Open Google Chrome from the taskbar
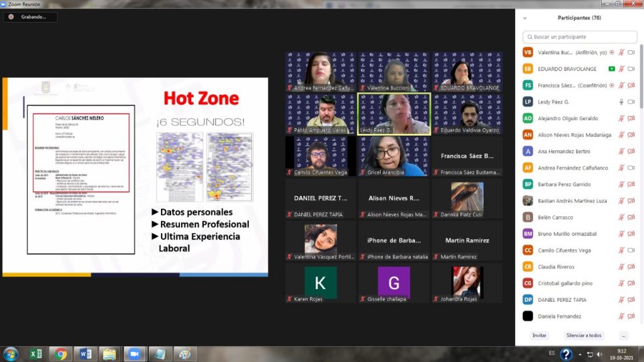This screenshot has height=362, width=644. 60,354
